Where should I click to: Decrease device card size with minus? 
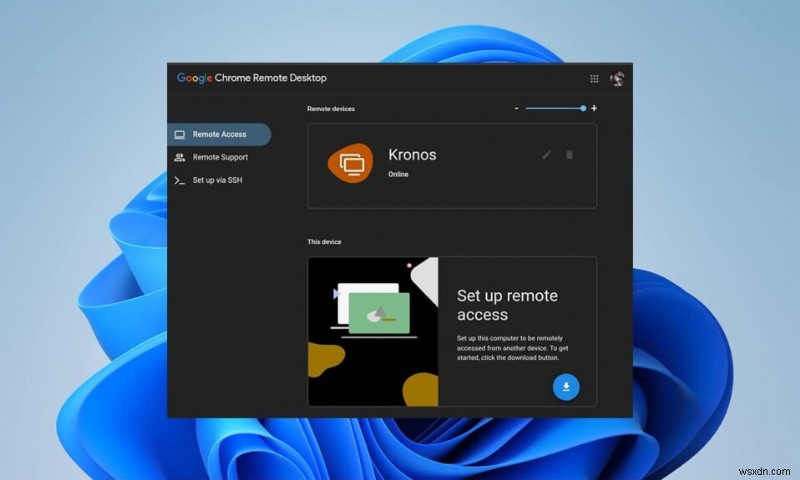(516, 108)
